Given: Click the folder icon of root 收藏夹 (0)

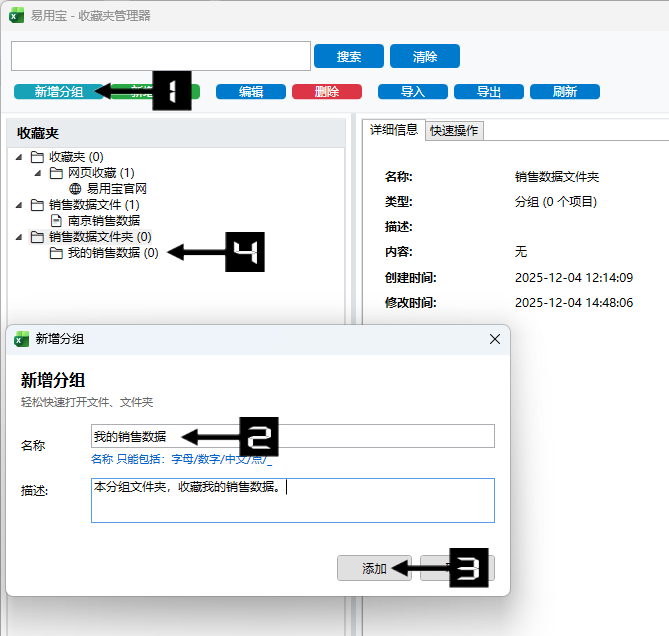Looking at the screenshot, I should (x=37, y=157).
